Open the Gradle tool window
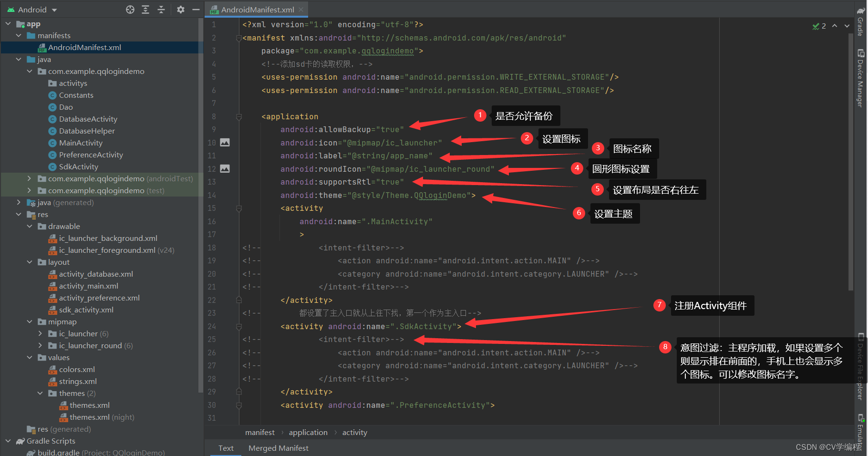This screenshot has height=456, width=868. 860,22
